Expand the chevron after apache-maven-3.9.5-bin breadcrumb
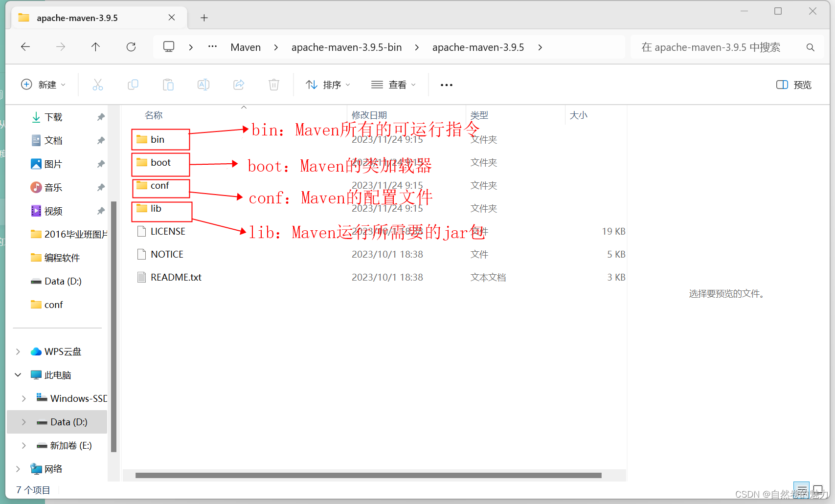Viewport: 835px width, 504px height. (x=417, y=47)
